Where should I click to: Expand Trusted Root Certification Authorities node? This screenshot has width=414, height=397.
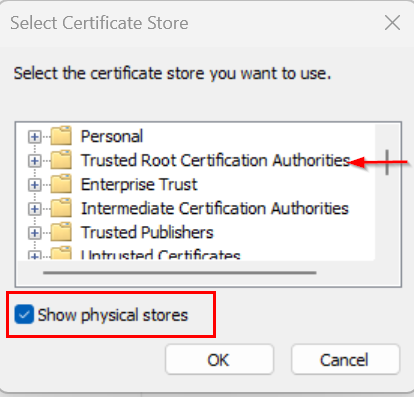[x=34, y=161]
